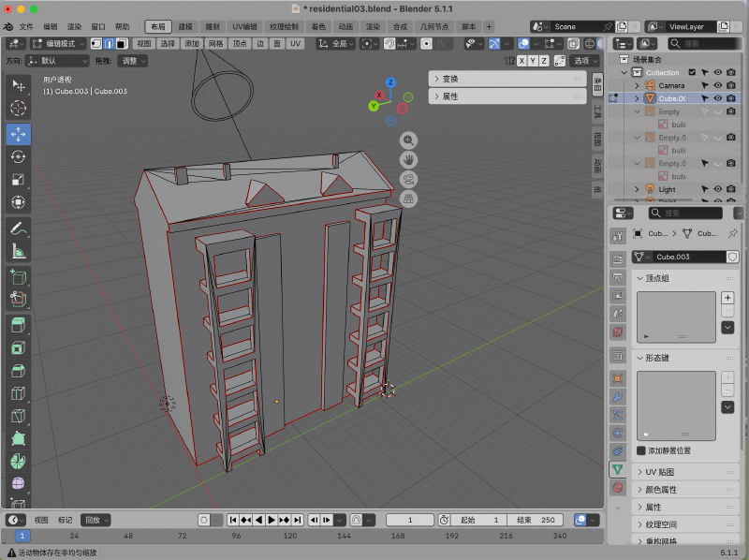
Task: Expand the UV 贴图 section
Action: tap(685, 472)
